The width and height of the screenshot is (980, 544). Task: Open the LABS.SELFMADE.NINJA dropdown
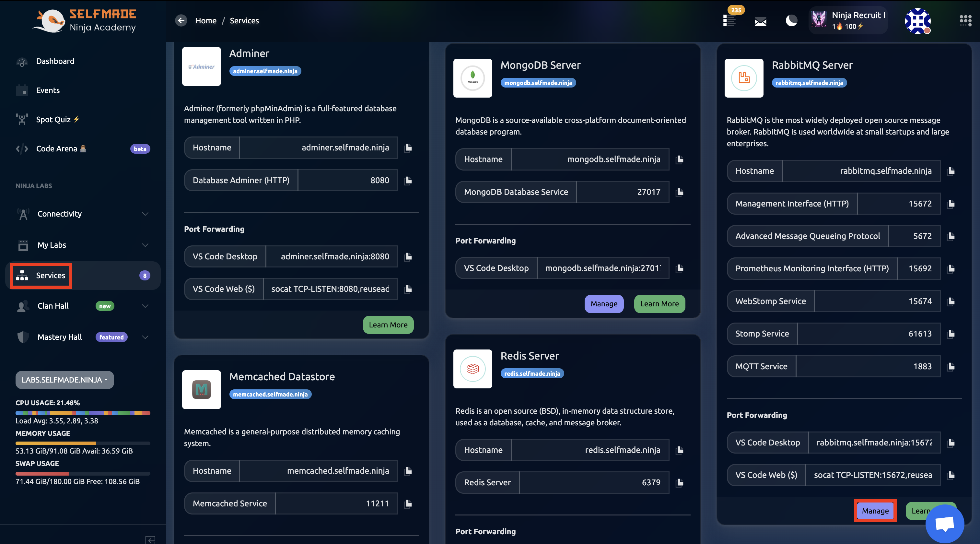[x=65, y=380]
